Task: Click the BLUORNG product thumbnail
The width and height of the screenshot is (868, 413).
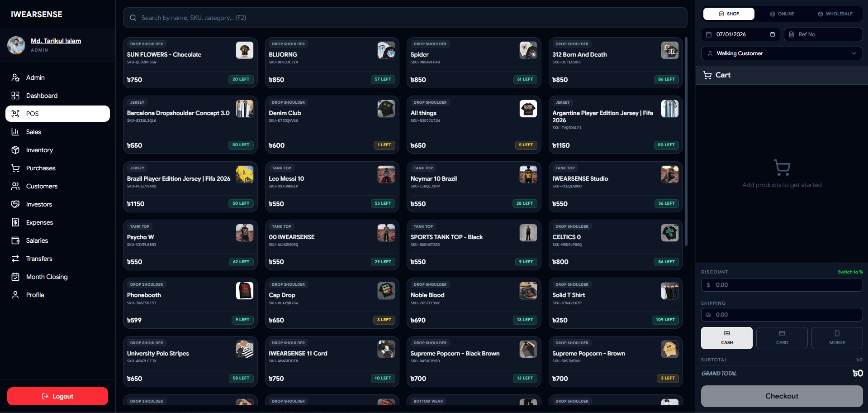Action: click(x=386, y=50)
